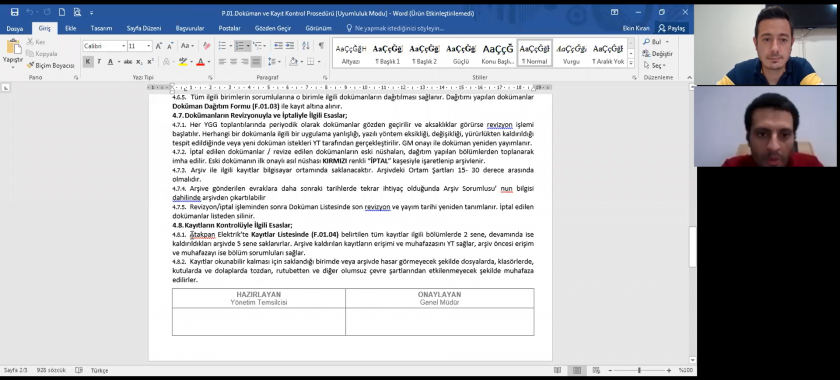Apply Güçlü style
The height and width of the screenshot is (380, 840).
461,53
